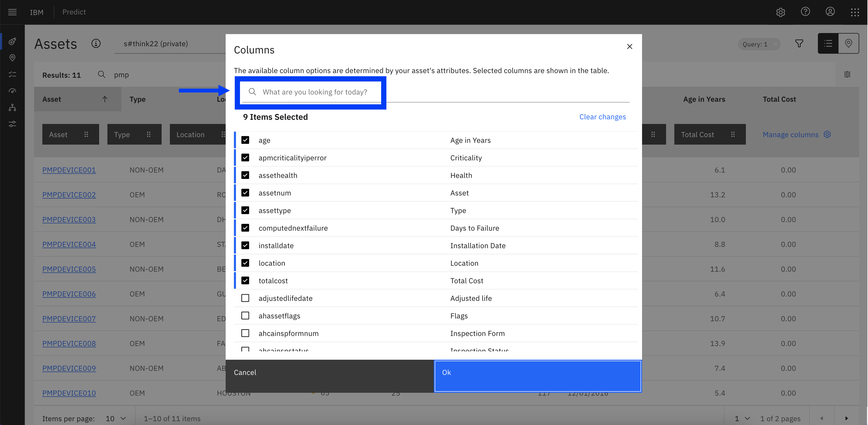Confirm columns with Ok button

(x=538, y=376)
